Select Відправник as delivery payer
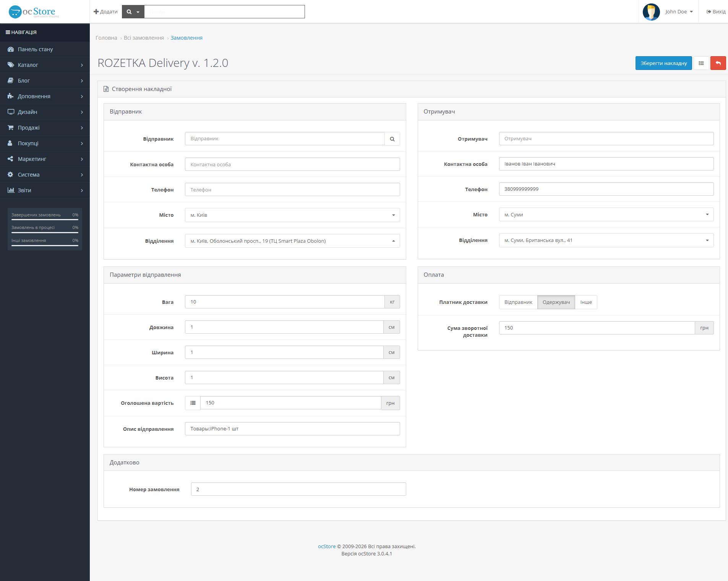This screenshot has width=728, height=581. coord(518,302)
